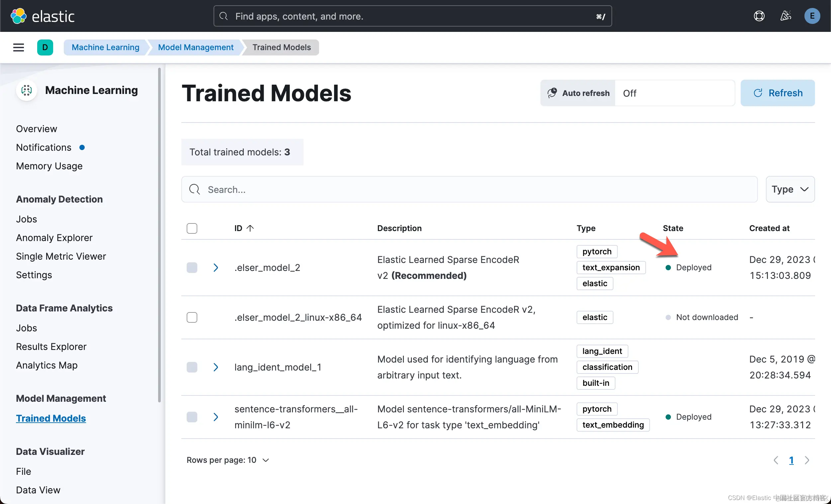Open the Trained Models sidebar link

click(50, 418)
